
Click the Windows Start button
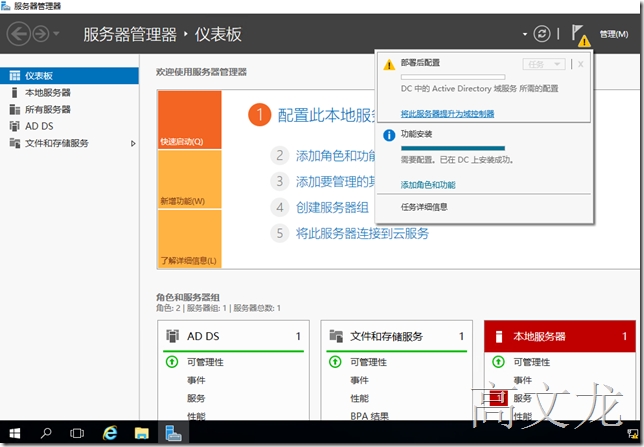pos(15,433)
